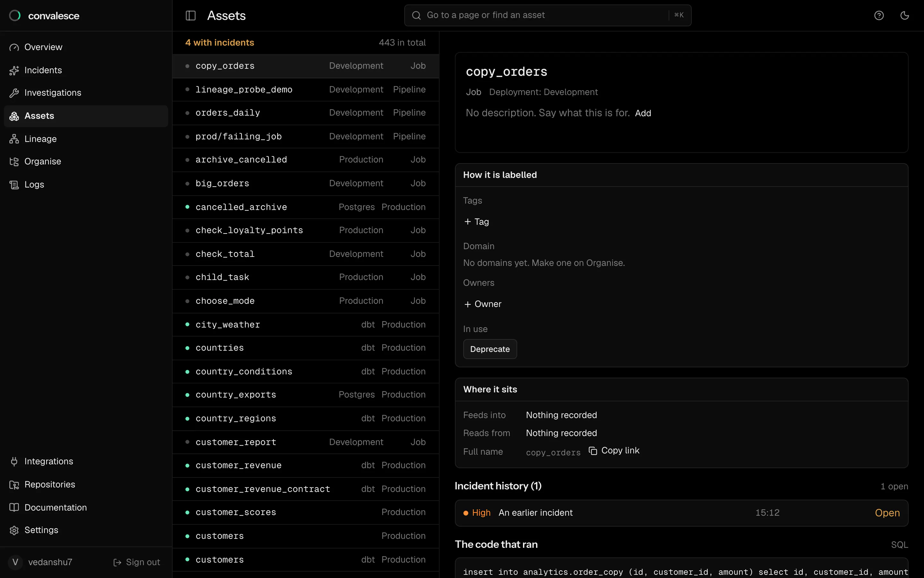
Task: Go to Incidents page
Action: click(86, 70)
